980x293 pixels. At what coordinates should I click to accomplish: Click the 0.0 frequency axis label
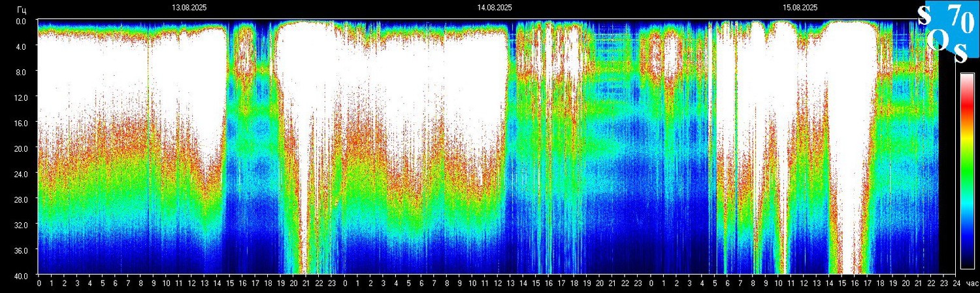[x=21, y=21]
